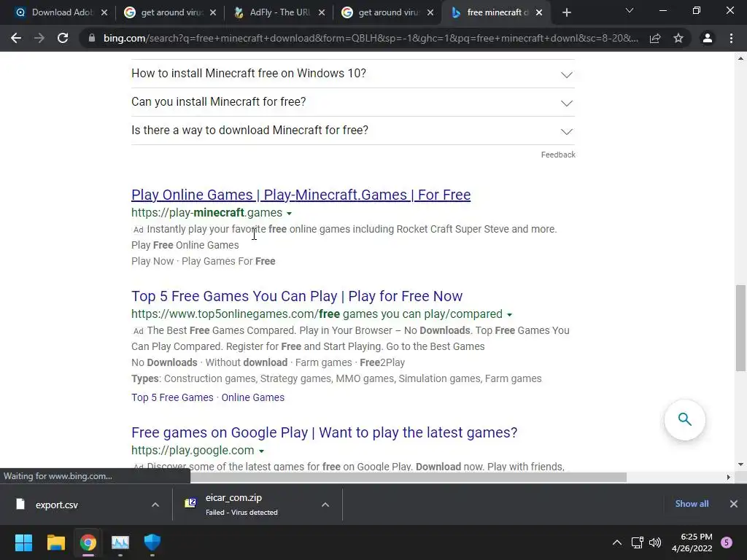Click the https://play-minecraft.games URL text

(206, 213)
